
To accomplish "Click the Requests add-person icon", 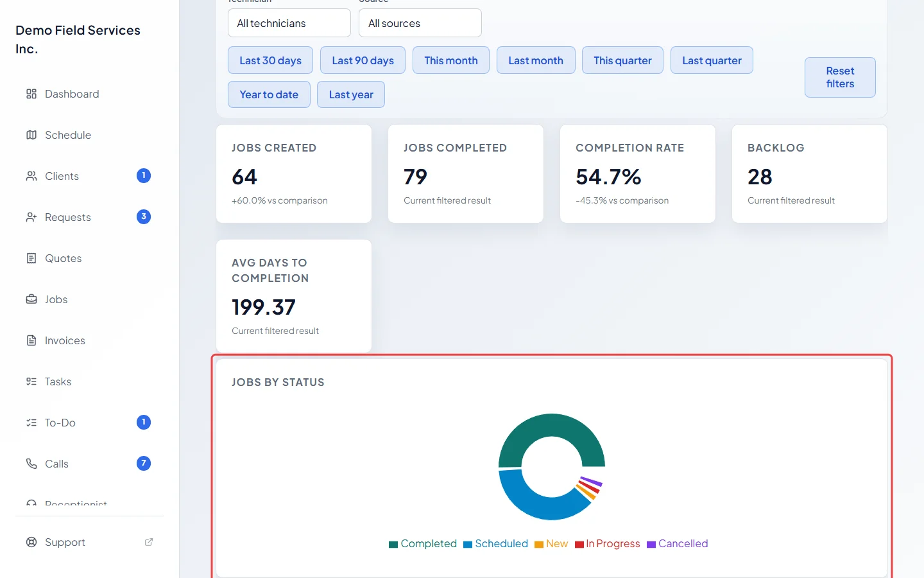I will [x=31, y=217].
